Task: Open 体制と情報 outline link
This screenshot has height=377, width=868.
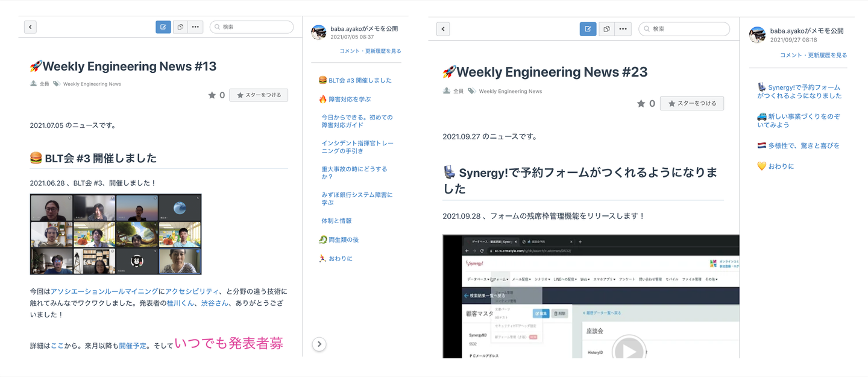Action: (x=336, y=221)
